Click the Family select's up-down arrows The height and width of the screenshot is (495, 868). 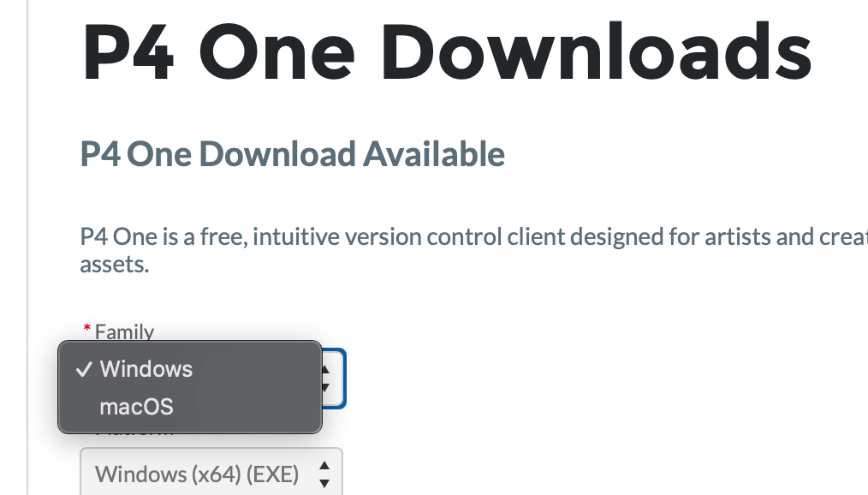coord(326,379)
